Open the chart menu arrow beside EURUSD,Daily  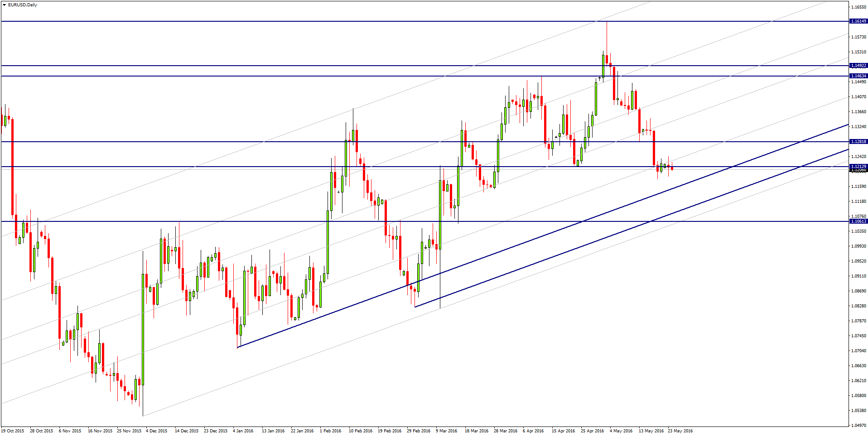click(4, 5)
